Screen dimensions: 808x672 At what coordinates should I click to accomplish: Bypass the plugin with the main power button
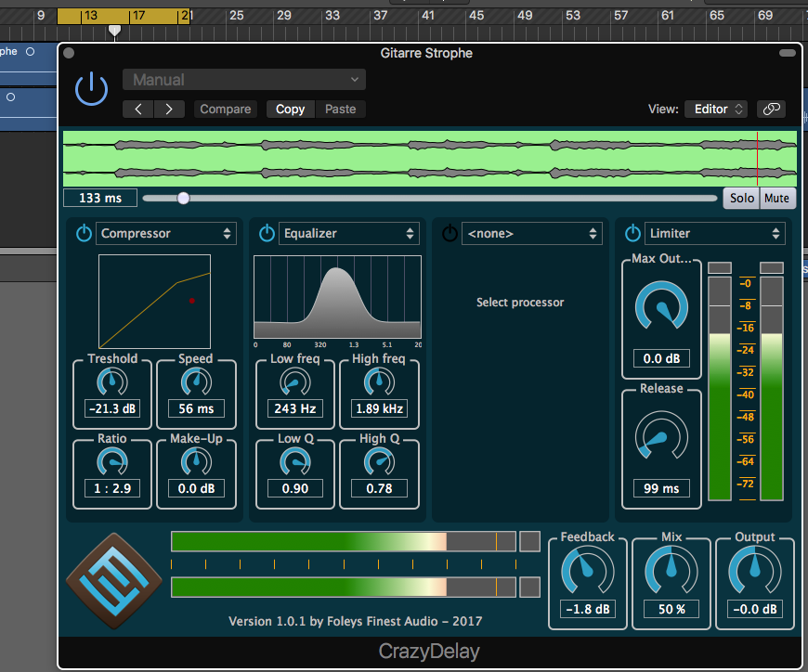(90, 88)
